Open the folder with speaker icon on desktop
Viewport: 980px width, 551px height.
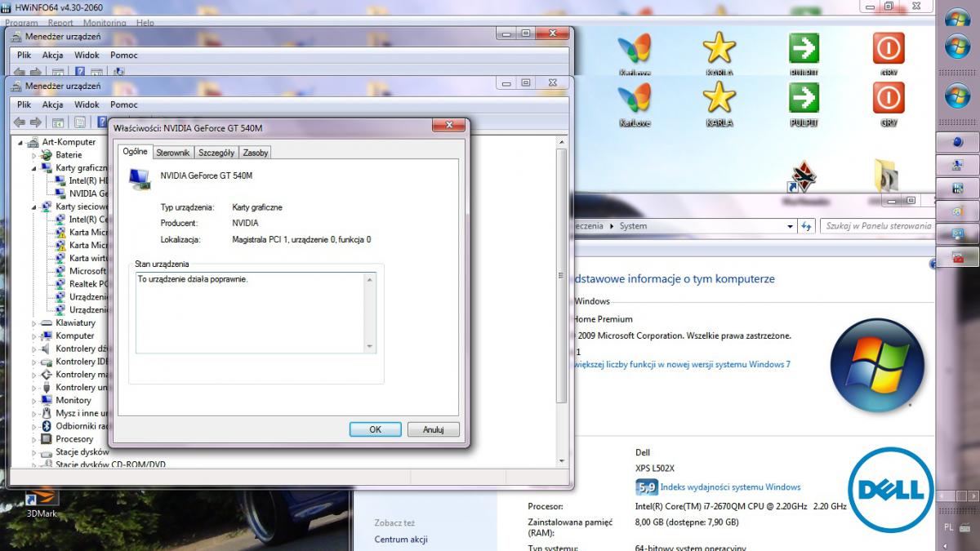(887, 176)
